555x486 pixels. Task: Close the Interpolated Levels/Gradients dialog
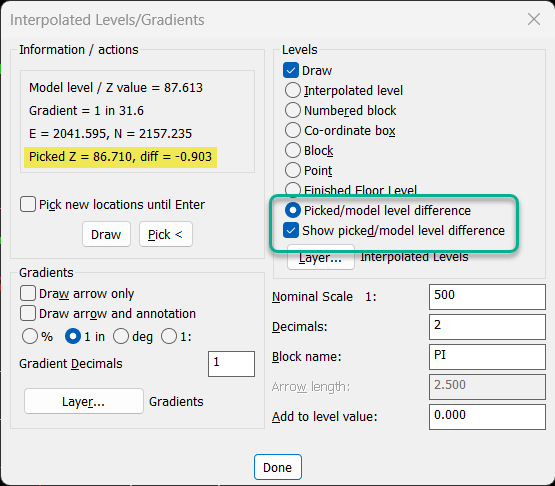point(534,19)
